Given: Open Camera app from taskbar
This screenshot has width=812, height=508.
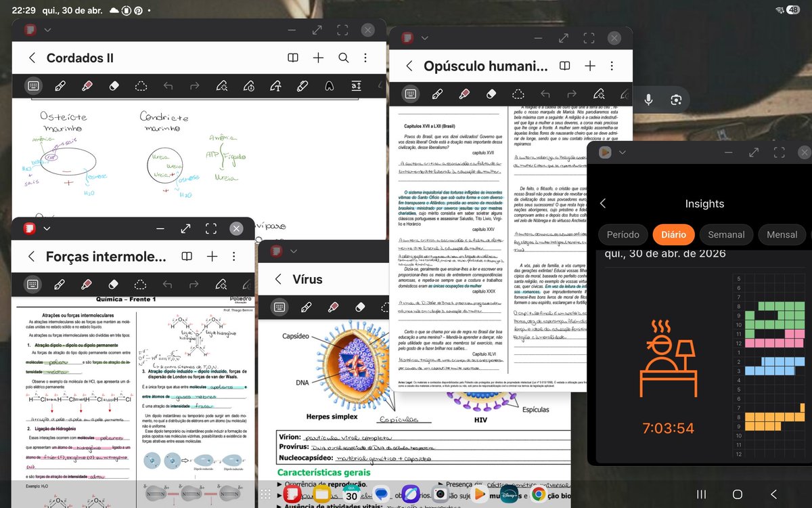Looking at the screenshot, I should pyautogui.click(x=440, y=495).
